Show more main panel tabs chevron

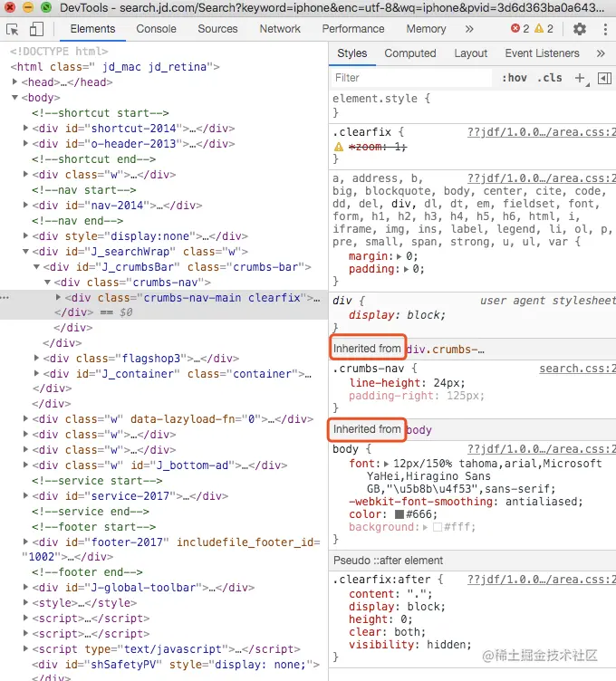(468, 29)
